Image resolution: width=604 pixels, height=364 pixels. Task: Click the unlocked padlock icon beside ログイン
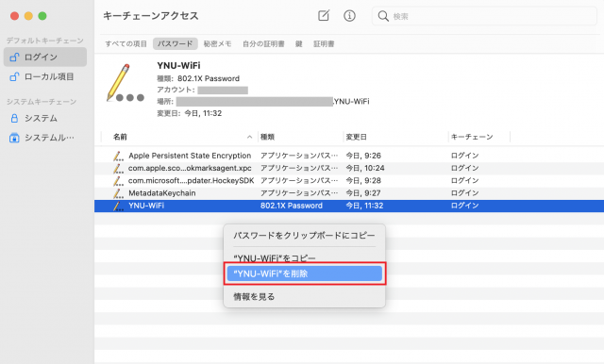[14, 57]
